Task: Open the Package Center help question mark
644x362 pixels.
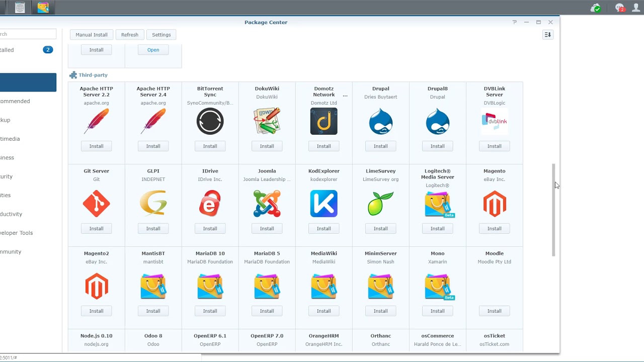Action: pos(514,22)
